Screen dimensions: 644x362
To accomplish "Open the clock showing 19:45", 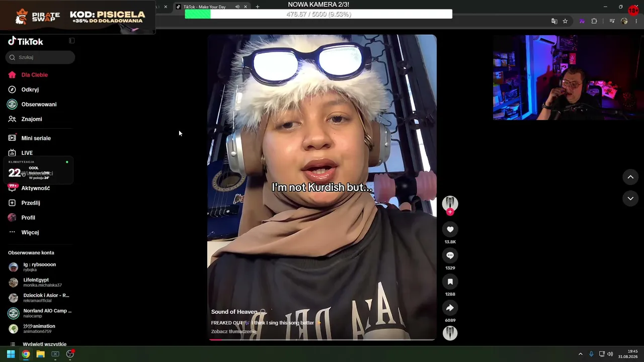I will coord(628,354).
